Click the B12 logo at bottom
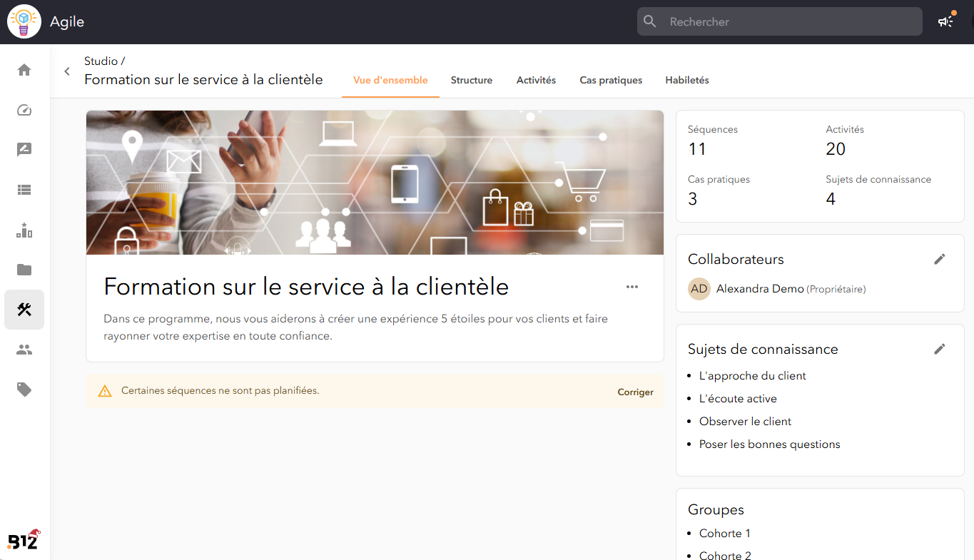This screenshot has height=560, width=974. coord(24,540)
